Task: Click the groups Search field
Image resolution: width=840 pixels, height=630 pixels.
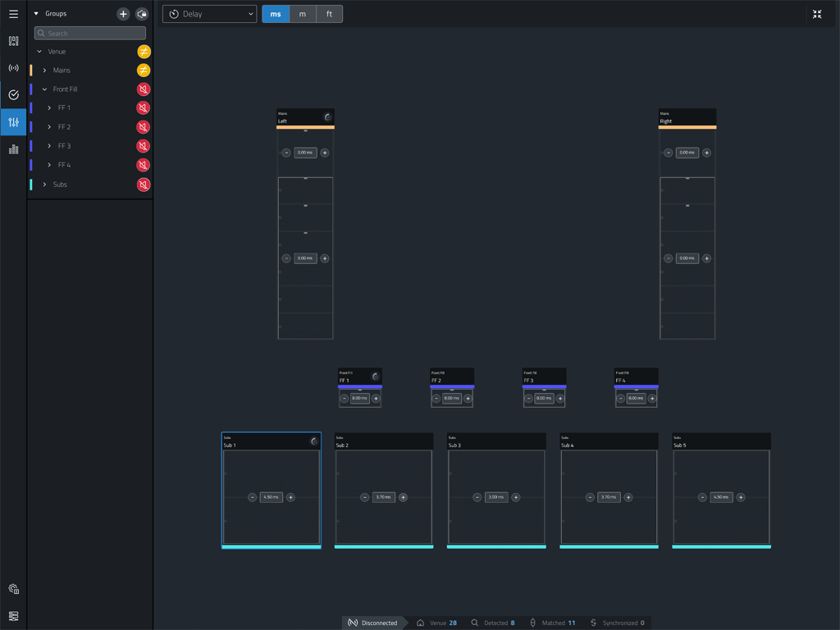Action: click(90, 34)
